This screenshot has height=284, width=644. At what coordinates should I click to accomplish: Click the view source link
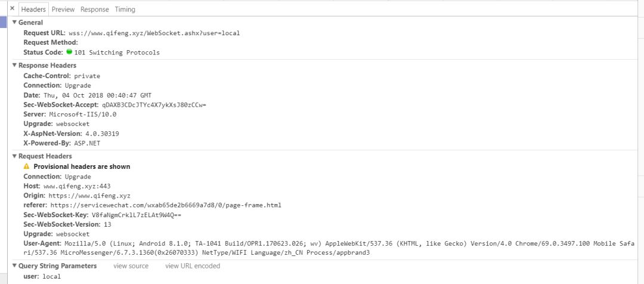pyautogui.click(x=131, y=266)
